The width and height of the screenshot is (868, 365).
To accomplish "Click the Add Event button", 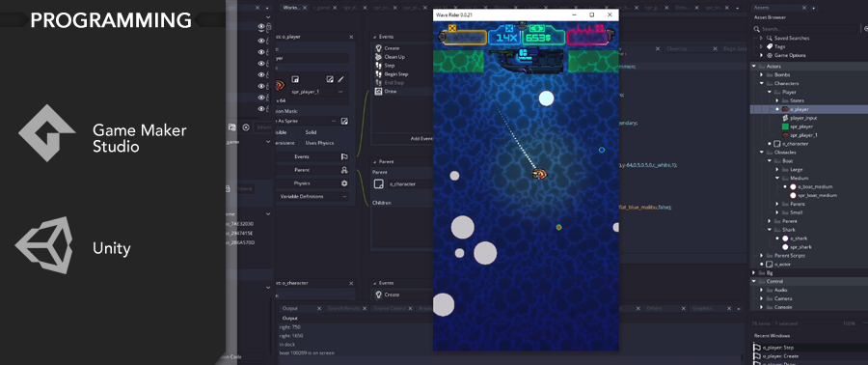I will click(421, 138).
